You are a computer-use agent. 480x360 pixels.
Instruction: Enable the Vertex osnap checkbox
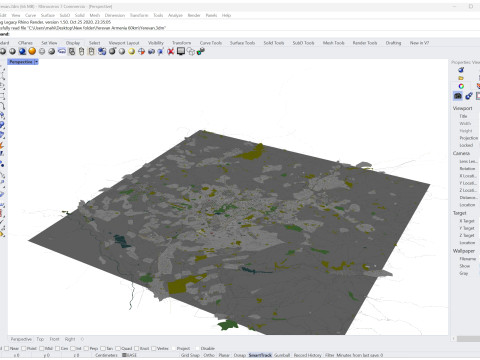click(x=153, y=348)
